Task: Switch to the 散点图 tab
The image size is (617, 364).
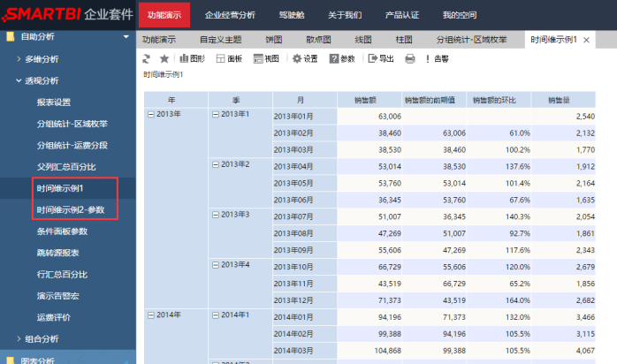Action: (318, 40)
